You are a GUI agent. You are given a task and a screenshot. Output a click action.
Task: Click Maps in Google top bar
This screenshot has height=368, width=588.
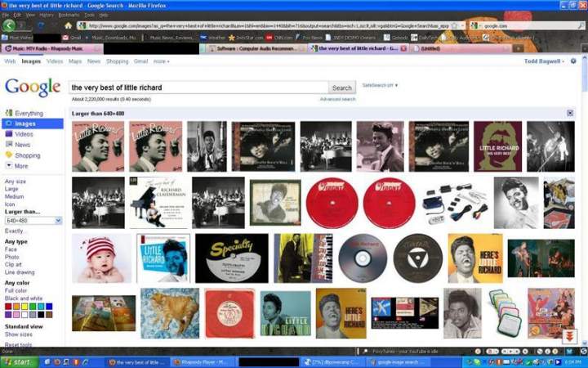75,61
